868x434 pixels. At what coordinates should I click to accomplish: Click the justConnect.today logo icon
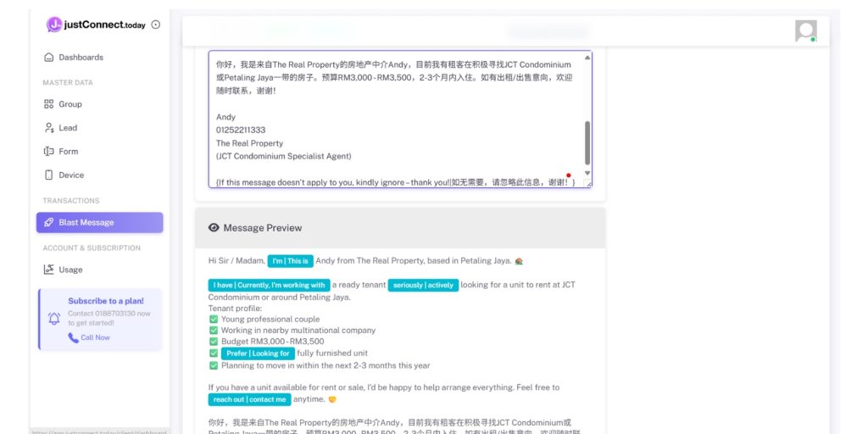pos(54,25)
